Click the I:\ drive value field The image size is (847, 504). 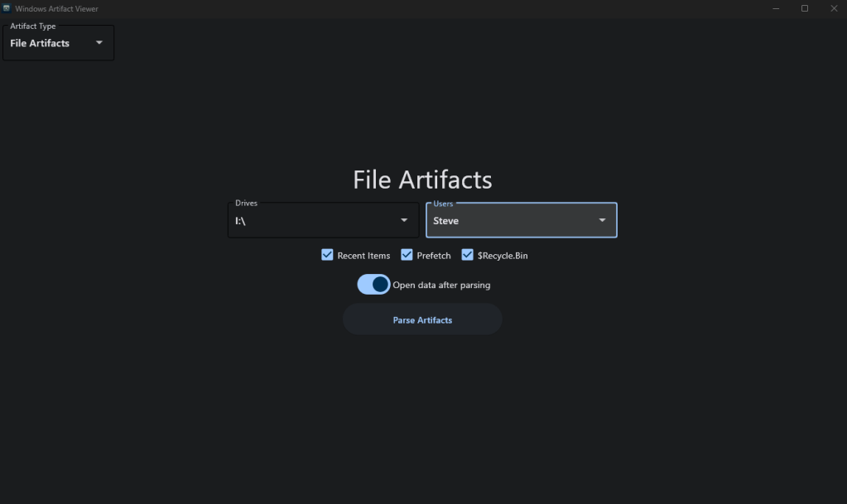pyautogui.click(x=306, y=221)
